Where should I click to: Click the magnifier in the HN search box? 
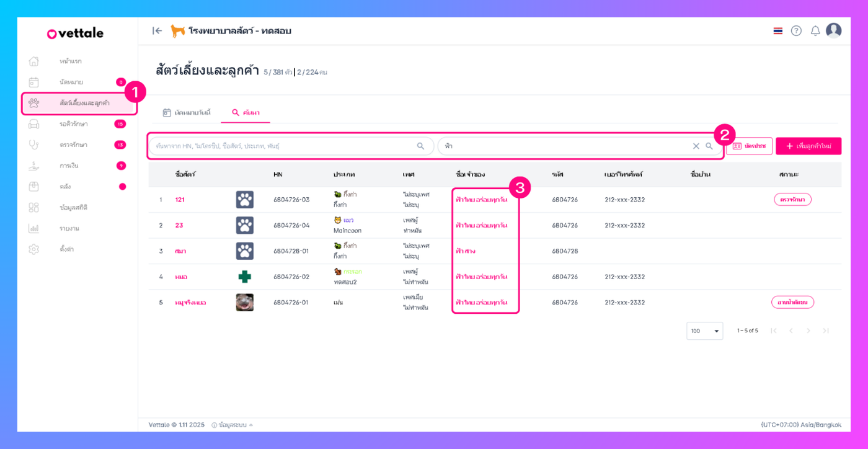coord(420,146)
